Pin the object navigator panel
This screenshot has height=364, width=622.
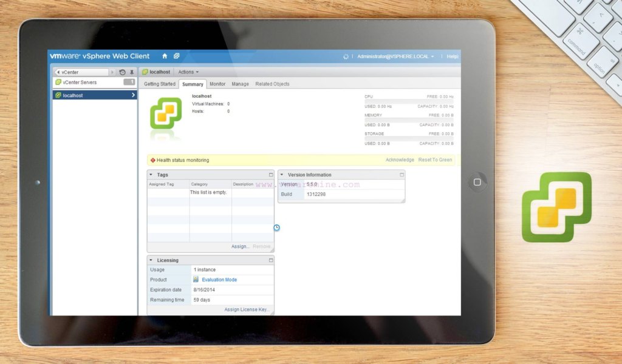(131, 72)
